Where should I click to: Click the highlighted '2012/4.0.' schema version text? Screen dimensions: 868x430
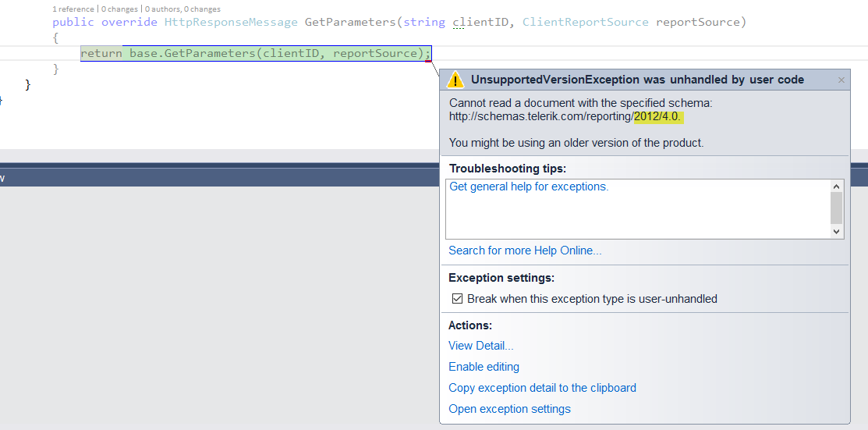tap(659, 116)
